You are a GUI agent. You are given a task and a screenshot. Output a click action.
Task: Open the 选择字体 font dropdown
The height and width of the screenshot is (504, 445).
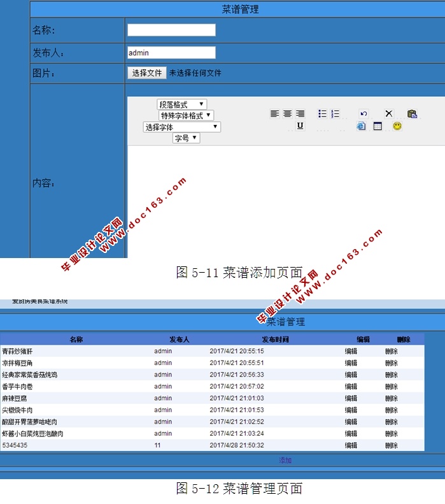pyautogui.click(x=181, y=127)
